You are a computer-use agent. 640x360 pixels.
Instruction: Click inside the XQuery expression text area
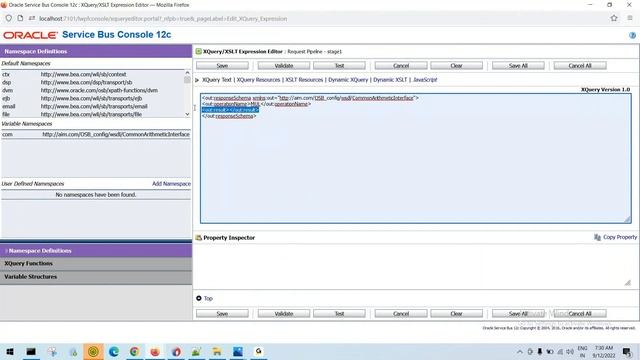(416, 158)
